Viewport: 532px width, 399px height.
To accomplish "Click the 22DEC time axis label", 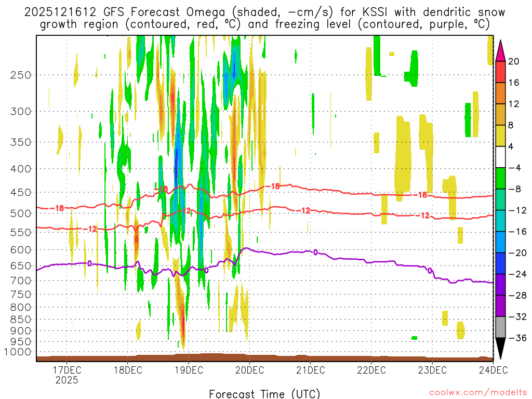I will point(371,370).
